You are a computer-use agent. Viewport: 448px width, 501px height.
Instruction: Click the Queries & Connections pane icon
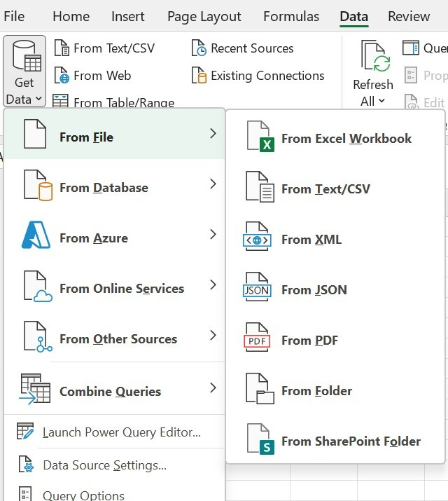click(411, 48)
